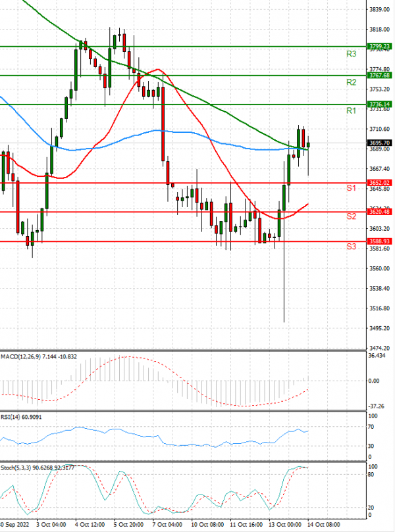Click the 13 Oct 00:00 time label
Image resolution: width=395 pixels, height=532 pixels.
click(x=284, y=525)
